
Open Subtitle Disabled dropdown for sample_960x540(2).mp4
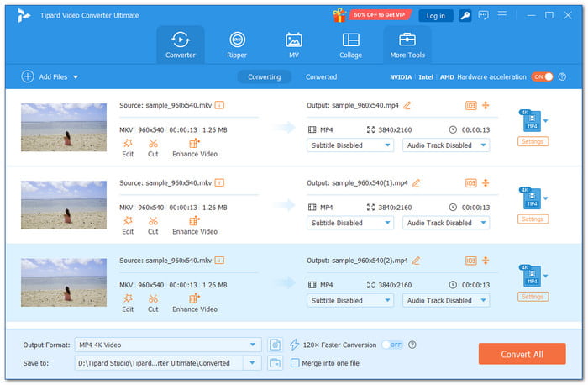tap(350, 301)
